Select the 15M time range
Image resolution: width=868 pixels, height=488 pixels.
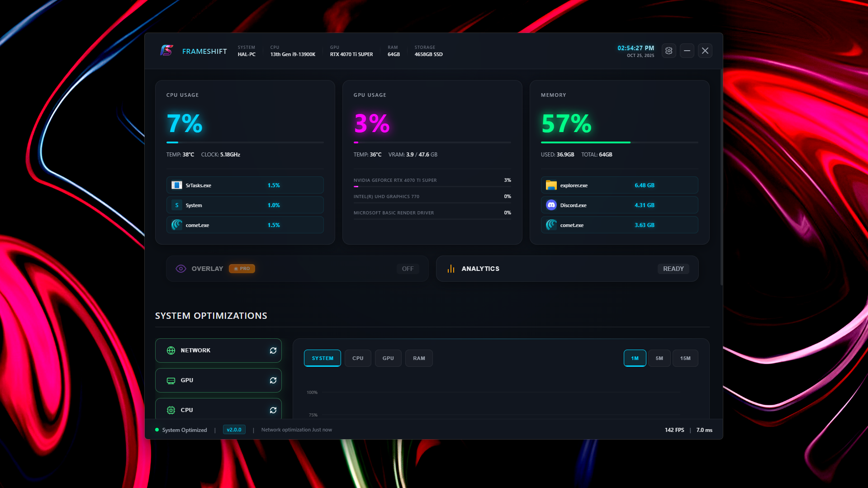685,358
